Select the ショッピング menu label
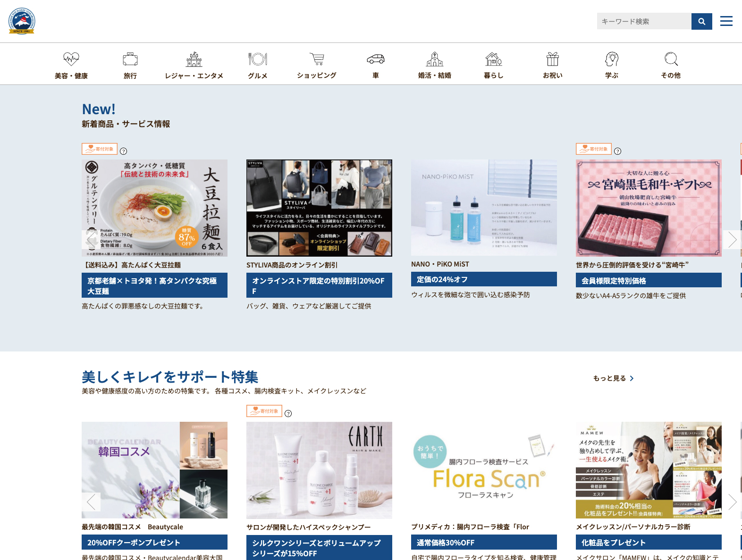 click(317, 75)
